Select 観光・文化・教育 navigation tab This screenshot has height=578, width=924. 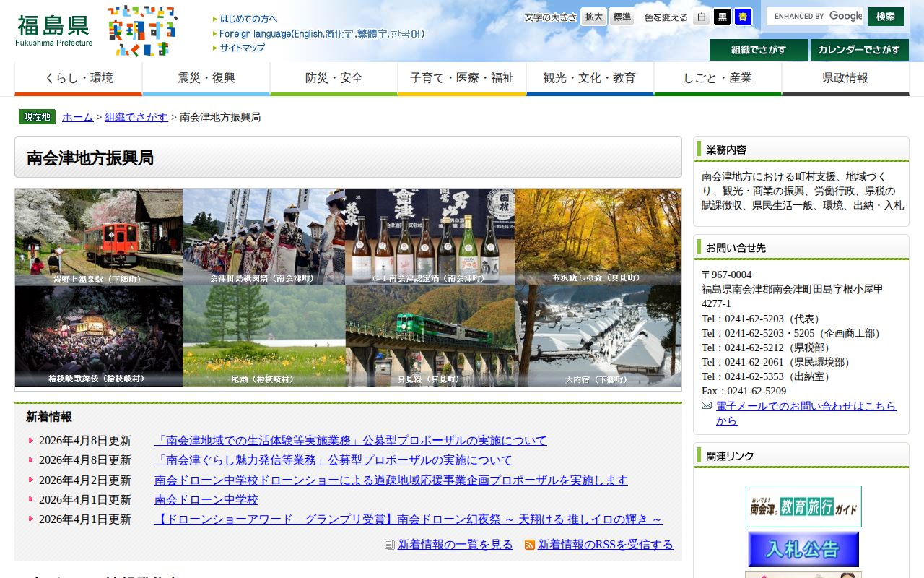(x=590, y=79)
